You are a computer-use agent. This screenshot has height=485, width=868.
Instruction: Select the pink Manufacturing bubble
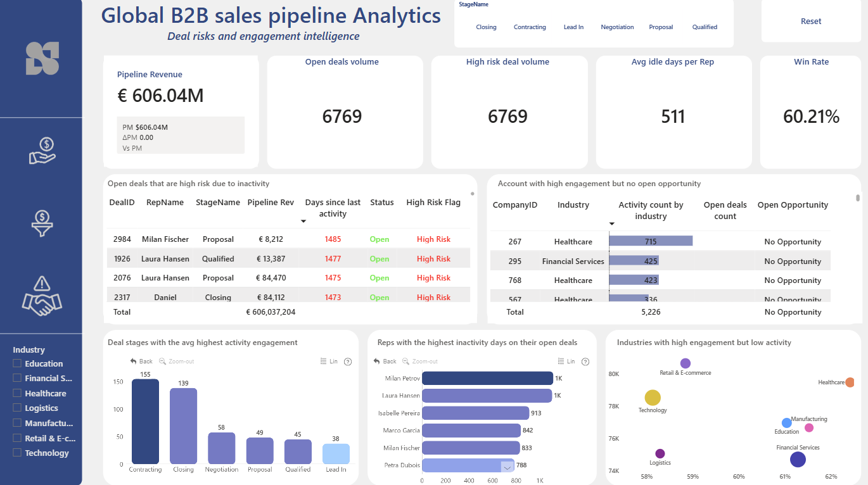[809, 428]
